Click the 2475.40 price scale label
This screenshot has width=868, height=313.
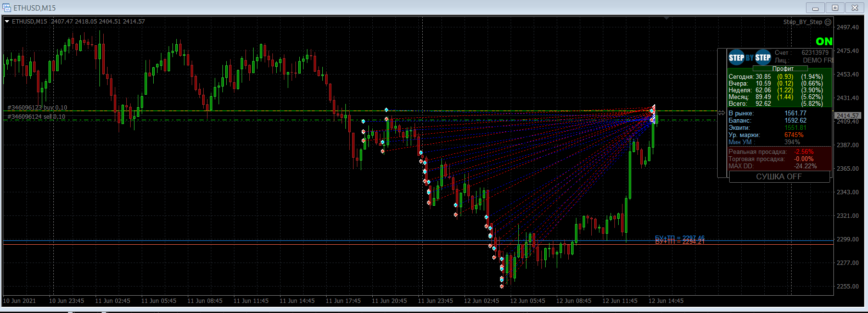(x=848, y=51)
